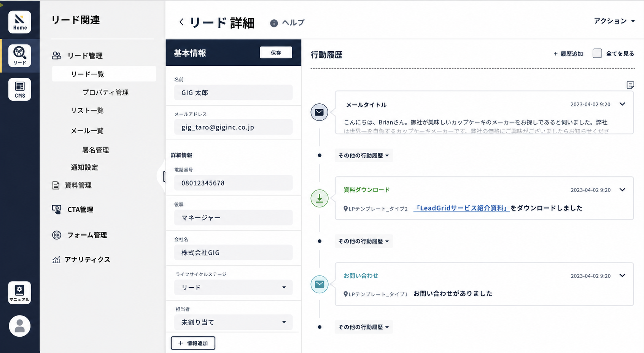
Task: Click the help info icon
Action: click(x=274, y=23)
